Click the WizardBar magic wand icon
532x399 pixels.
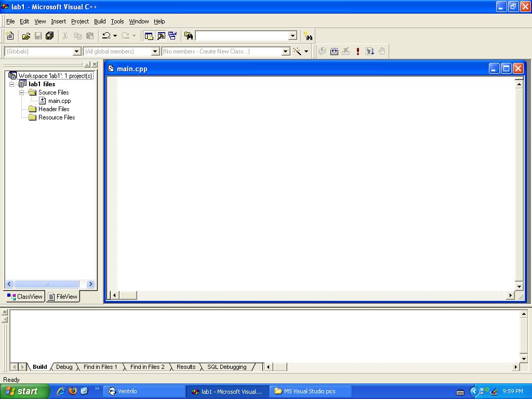pyautogui.click(x=297, y=51)
